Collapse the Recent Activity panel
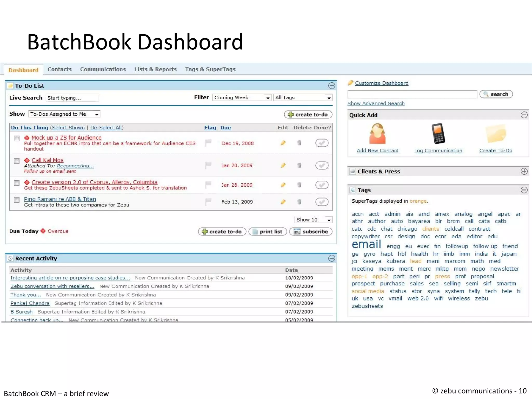 (x=332, y=258)
